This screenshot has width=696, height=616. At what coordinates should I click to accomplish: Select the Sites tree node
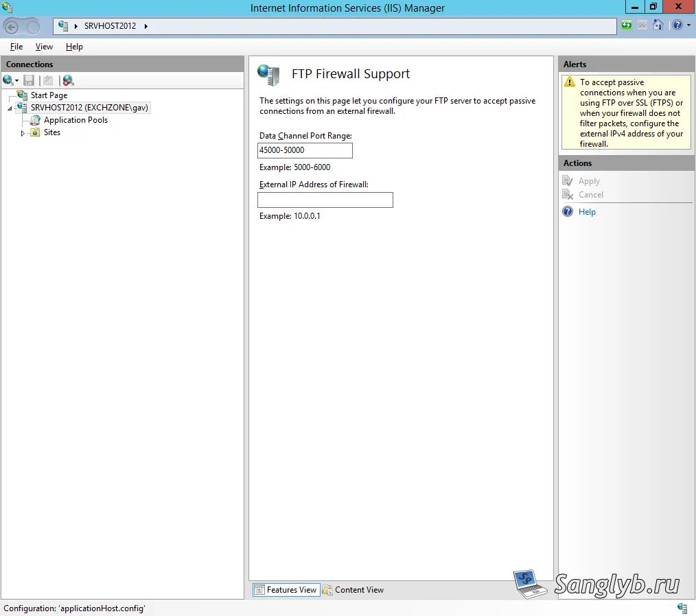pyautogui.click(x=52, y=132)
